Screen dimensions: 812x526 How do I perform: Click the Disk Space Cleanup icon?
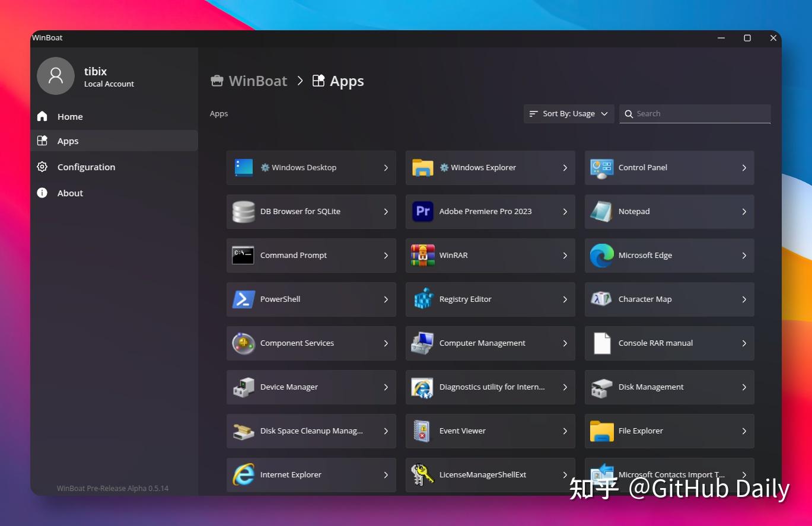coord(244,432)
